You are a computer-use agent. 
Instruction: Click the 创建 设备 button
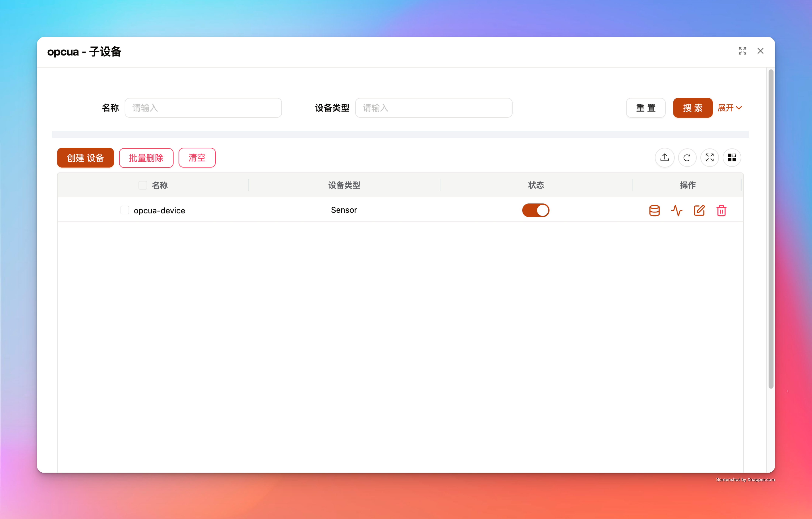(85, 158)
